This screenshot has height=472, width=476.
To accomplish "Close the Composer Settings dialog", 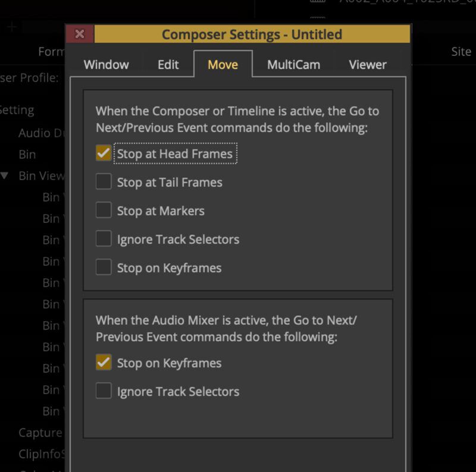I will tap(79, 34).
